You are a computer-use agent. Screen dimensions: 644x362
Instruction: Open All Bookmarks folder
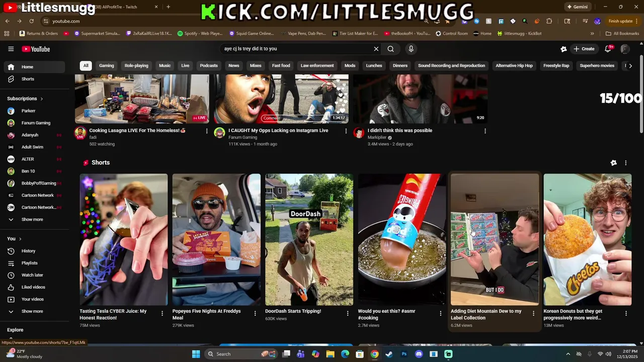[622, 34]
